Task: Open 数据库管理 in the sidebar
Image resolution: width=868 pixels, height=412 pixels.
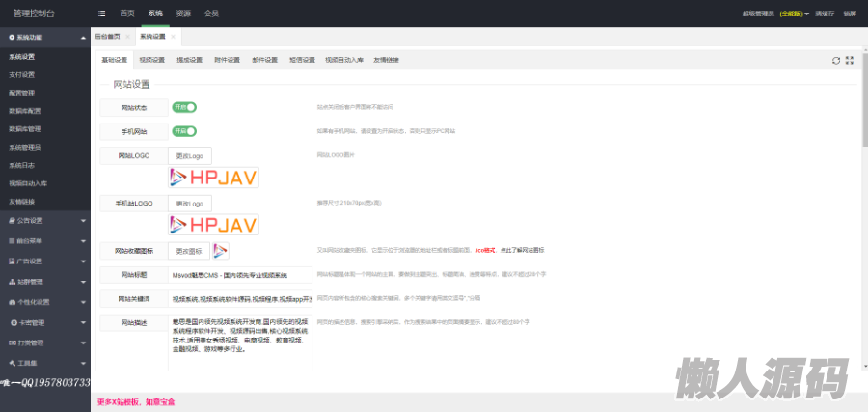Action: (45, 129)
